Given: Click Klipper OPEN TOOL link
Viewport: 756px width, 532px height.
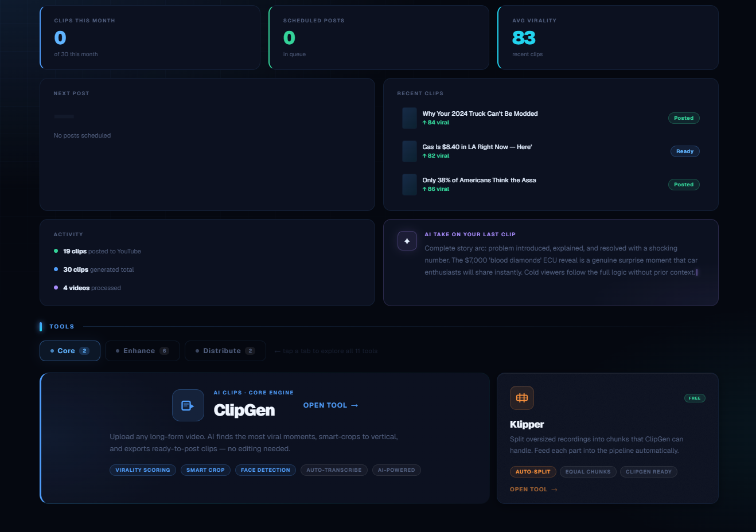Looking at the screenshot, I should [x=533, y=490].
